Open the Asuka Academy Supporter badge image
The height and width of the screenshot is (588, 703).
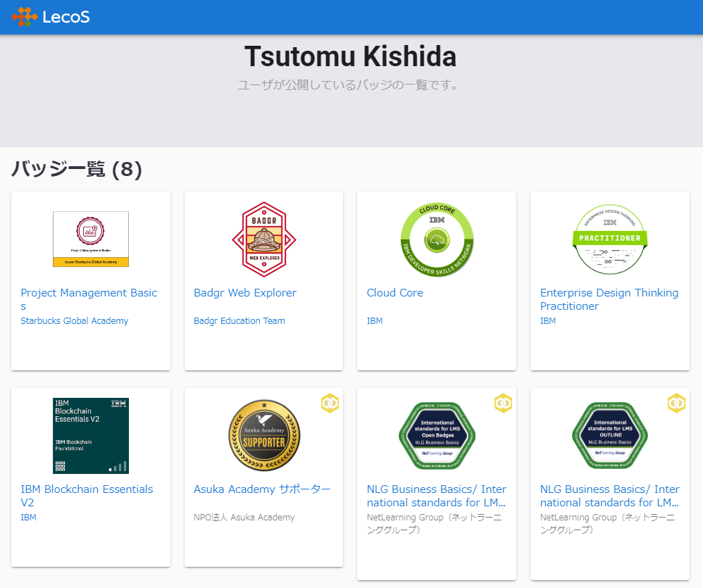264,436
